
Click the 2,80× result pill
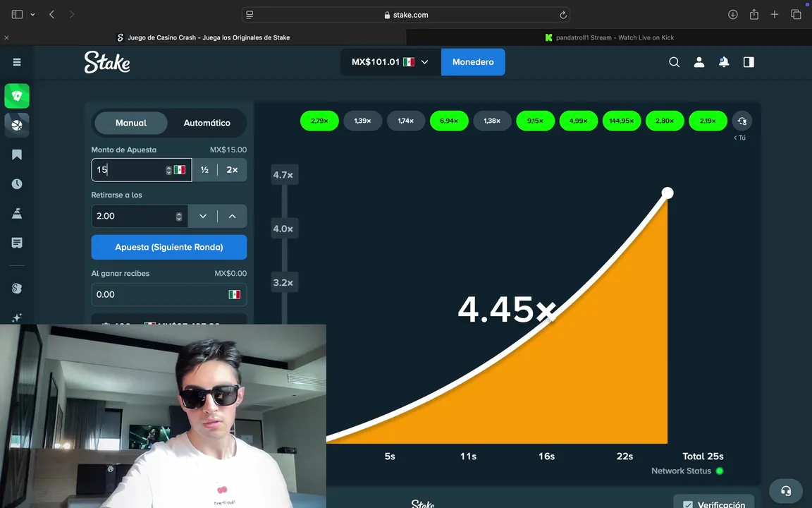(x=665, y=121)
